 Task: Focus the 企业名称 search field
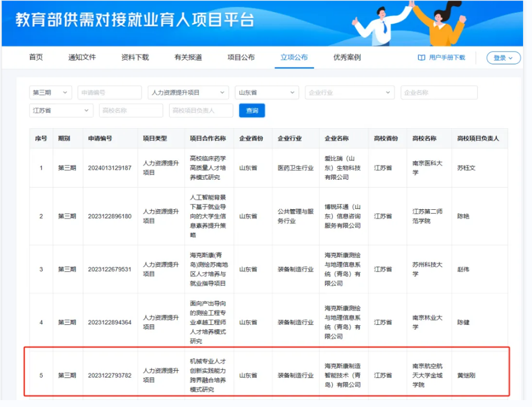[439, 93]
